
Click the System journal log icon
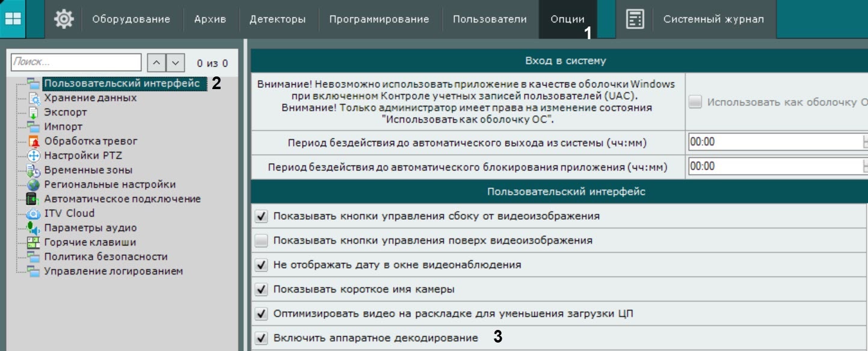coord(635,19)
